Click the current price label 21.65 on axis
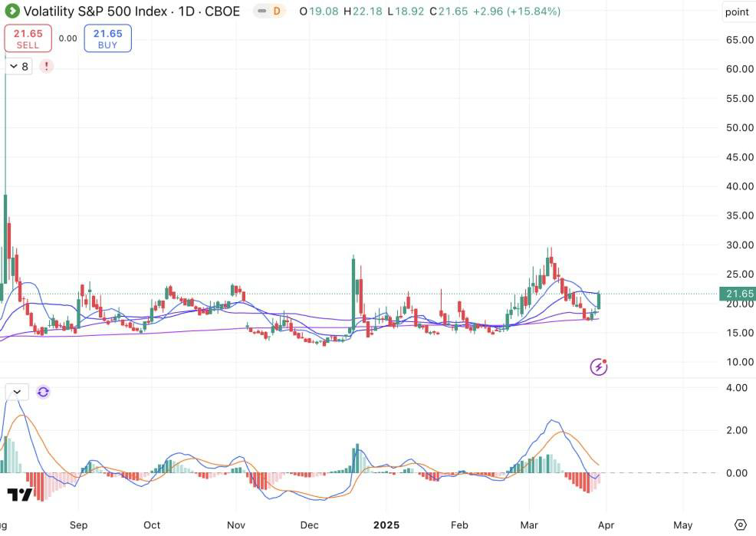The image size is (756, 536). click(738, 294)
